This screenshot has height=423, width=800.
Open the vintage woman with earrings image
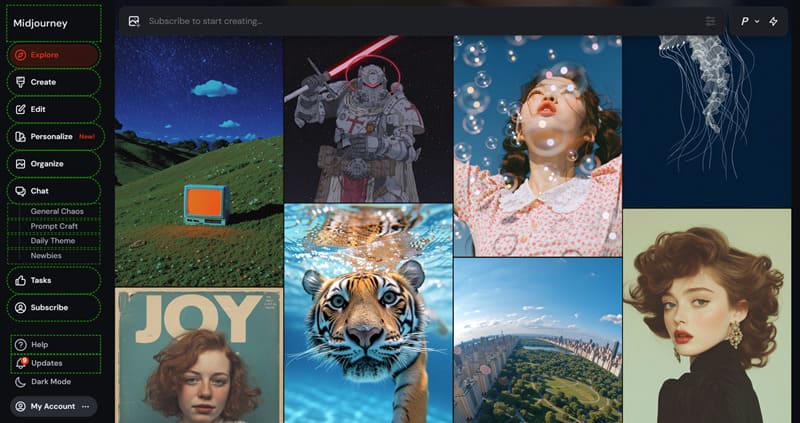click(707, 316)
